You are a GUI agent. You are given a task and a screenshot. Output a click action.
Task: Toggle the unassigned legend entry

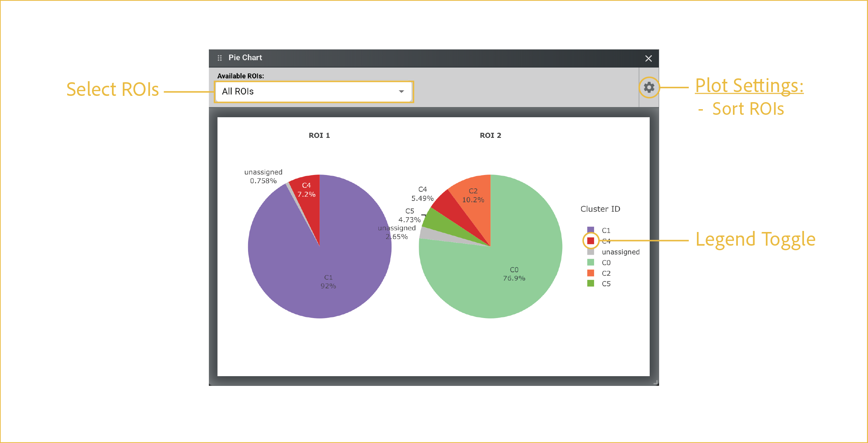(613, 252)
